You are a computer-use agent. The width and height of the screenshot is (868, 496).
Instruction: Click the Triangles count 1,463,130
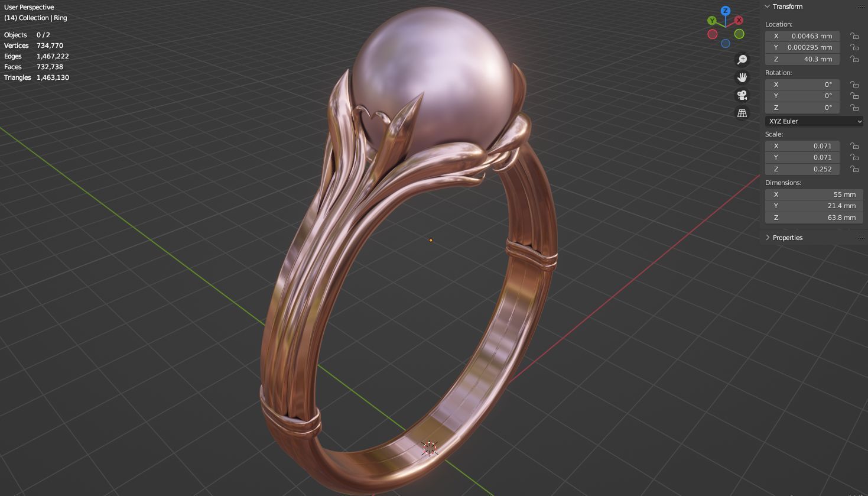[x=53, y=77]
